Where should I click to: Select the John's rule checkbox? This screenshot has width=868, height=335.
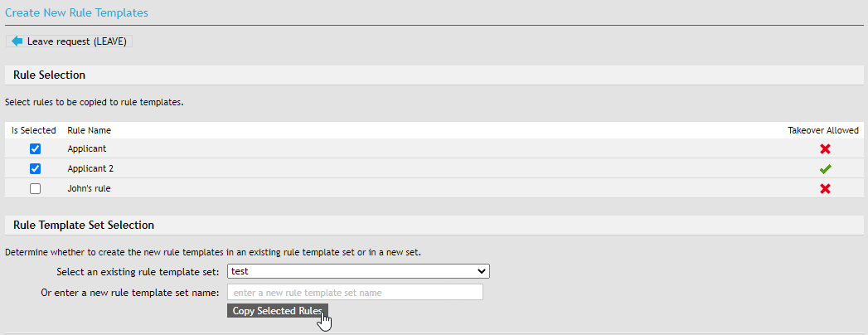[35, 189]
